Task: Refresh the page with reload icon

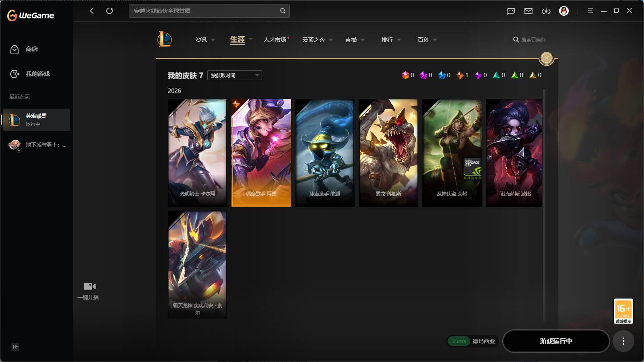Action: pos(109,11)
